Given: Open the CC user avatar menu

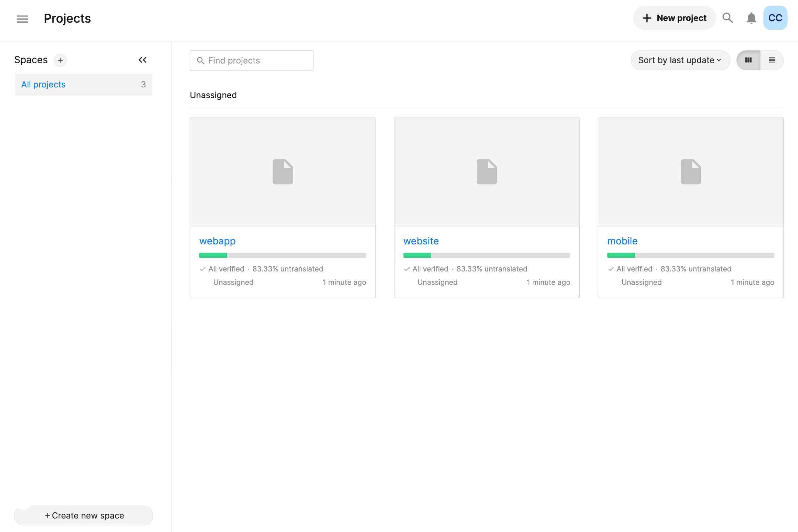Looking at the screenshot, I should (x=775, y=18).
